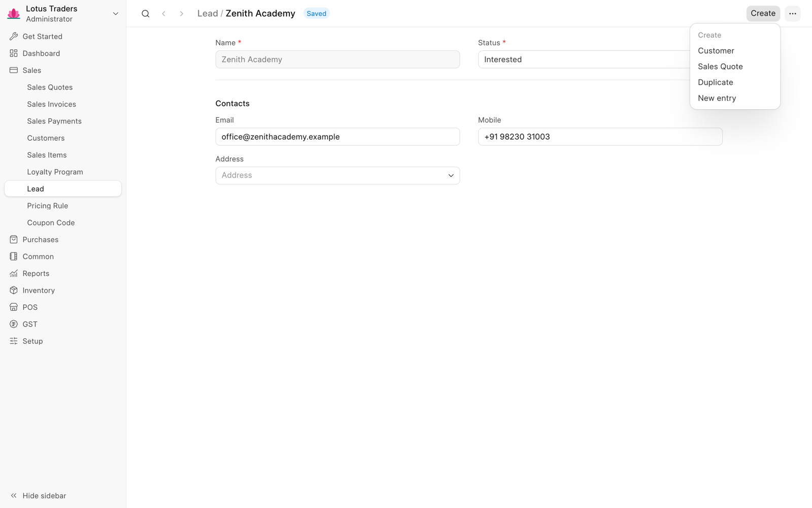Screen dimensions: 812x508
Task: Click the POS store icon
Action: (14, 307)
